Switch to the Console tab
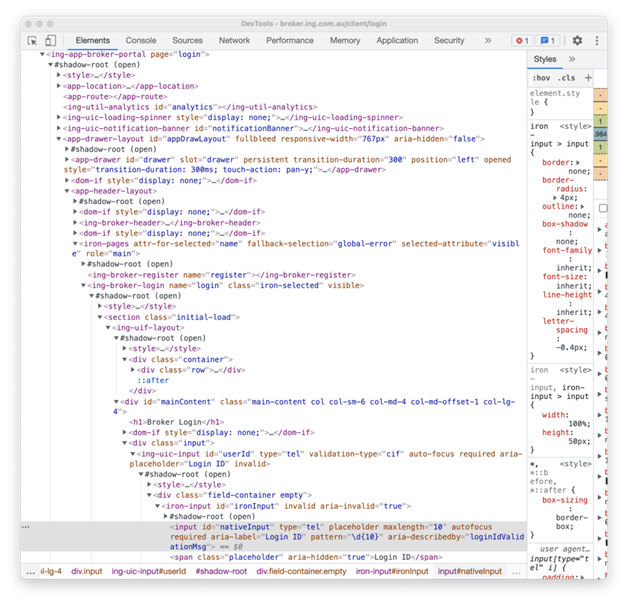 click(140, 41)
